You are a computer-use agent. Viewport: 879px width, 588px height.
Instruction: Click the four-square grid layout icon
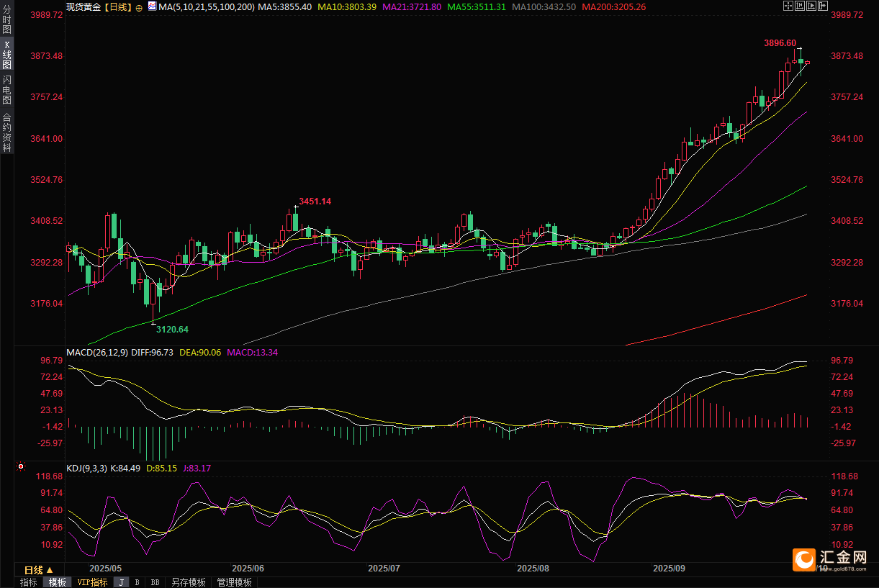click(788, 6)
